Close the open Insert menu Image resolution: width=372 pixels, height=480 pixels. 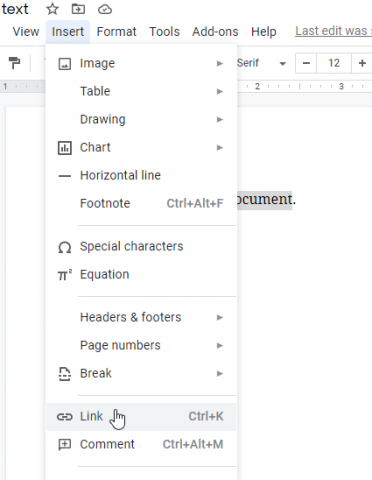click(x=68, y=32)
